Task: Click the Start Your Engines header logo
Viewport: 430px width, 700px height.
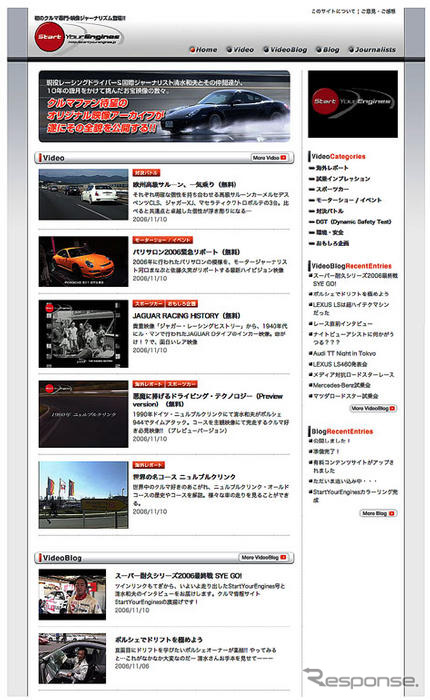Action: click(x=78, y=37)
